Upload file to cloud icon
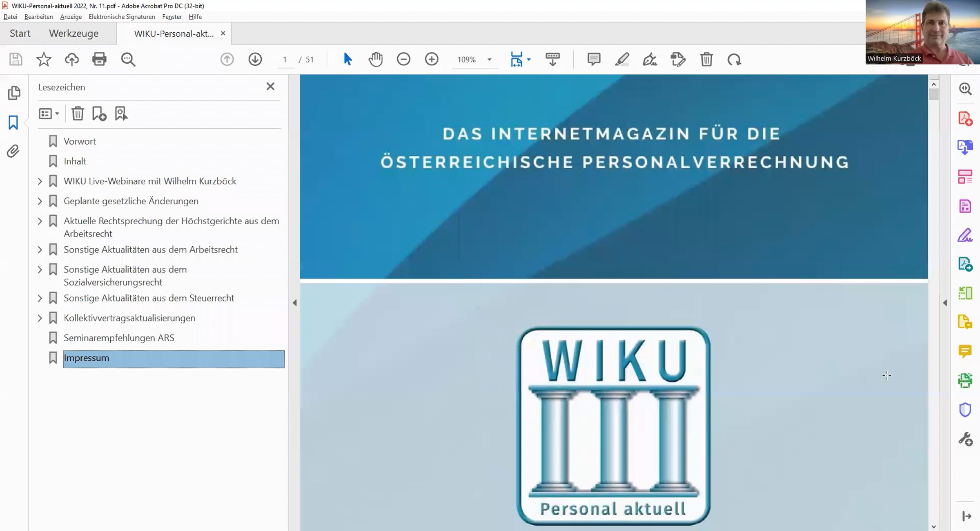 tap(72, 59)
